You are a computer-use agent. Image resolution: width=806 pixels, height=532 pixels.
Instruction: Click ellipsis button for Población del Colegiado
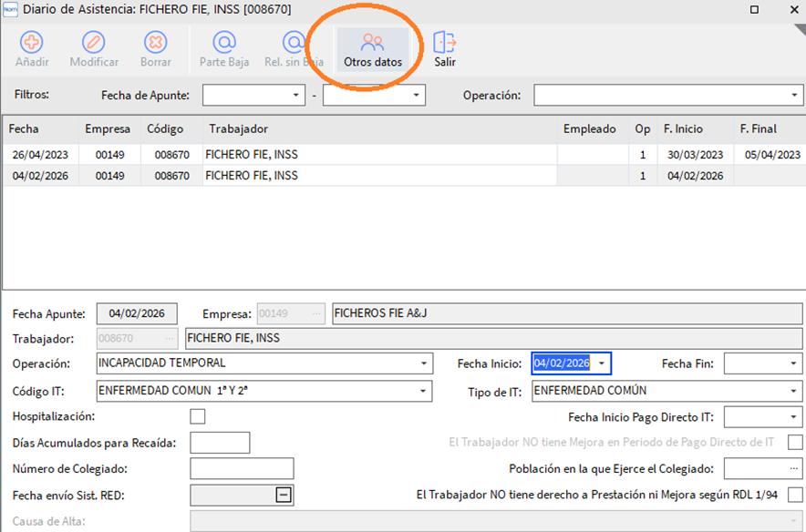click(794, 469)
